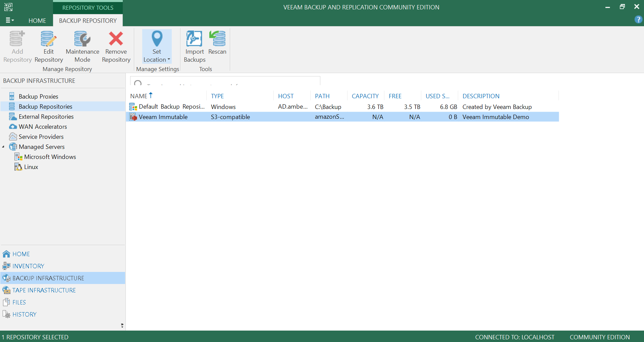
Task: Click the INVENTORY computers icon
Action: (x=6, y=266)
